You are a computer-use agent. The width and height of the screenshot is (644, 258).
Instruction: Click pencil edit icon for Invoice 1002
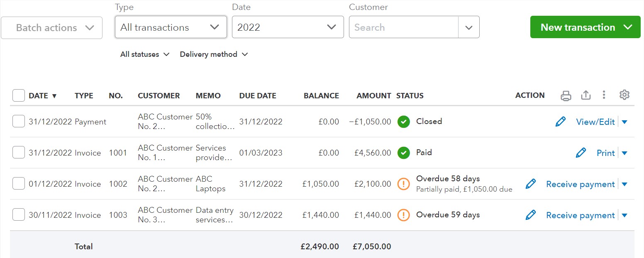[x=530, y=184]
